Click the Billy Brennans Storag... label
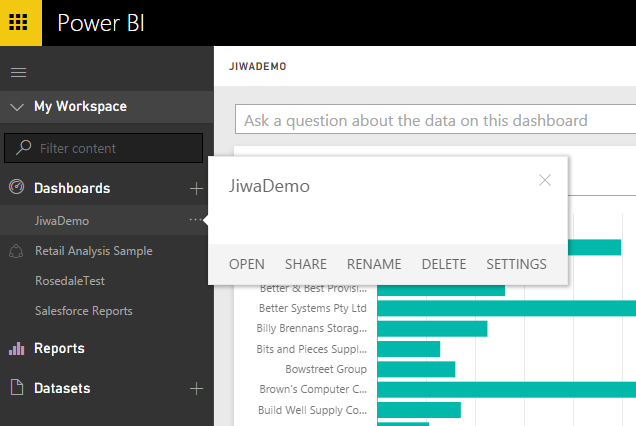 pos(312,328)
